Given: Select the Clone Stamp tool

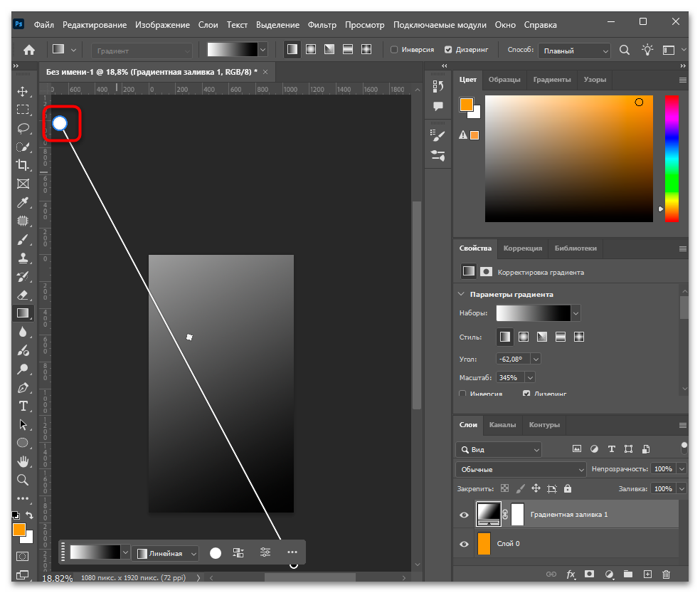Looking at the screenshot, I should pyautogui.click(x=23, y=258).
